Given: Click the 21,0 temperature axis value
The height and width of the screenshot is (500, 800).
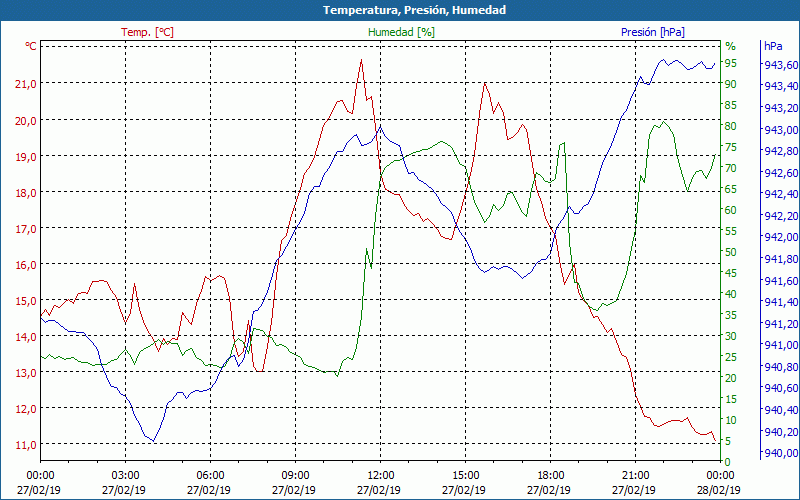Looking at the screenshot, I should [26, 84].
